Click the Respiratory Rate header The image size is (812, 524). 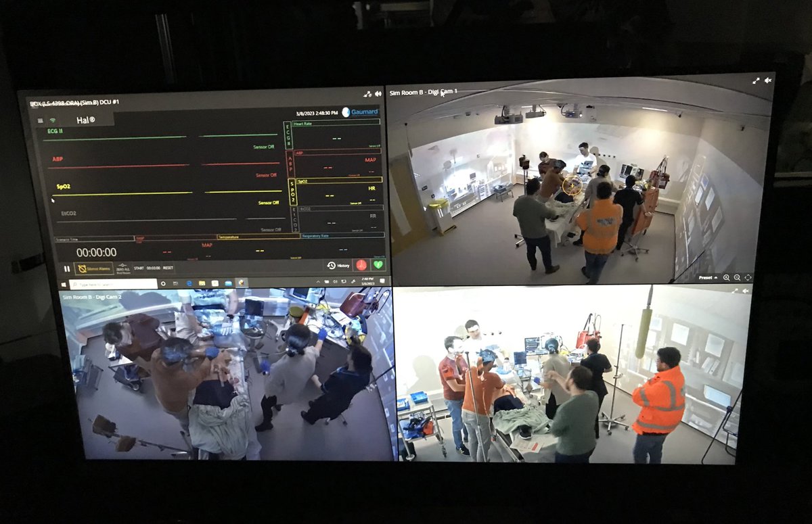click(x=344, y=236)
